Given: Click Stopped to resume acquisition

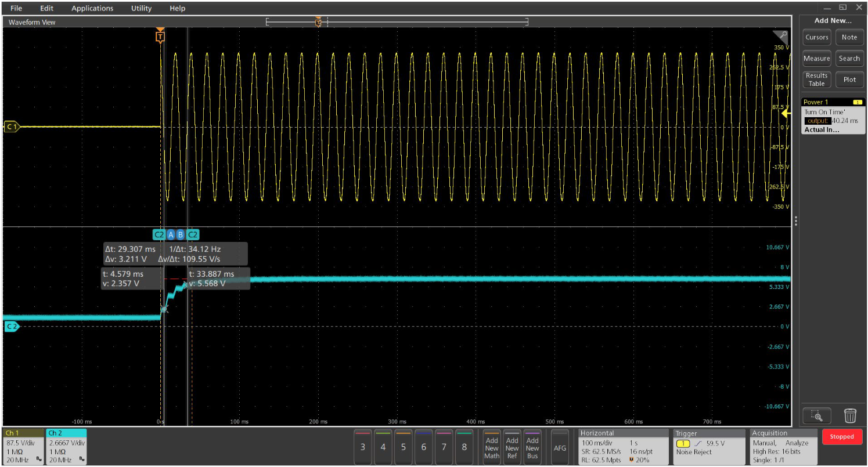Looking at the screenshot, I should 842,436.
